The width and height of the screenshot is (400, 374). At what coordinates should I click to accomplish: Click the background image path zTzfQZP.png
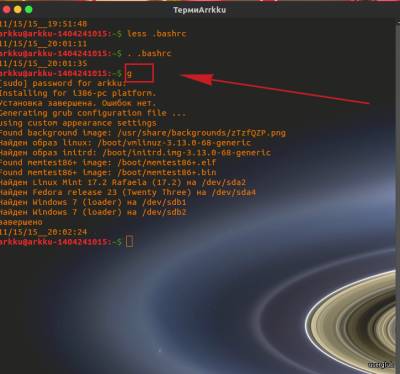click(201, 133)
